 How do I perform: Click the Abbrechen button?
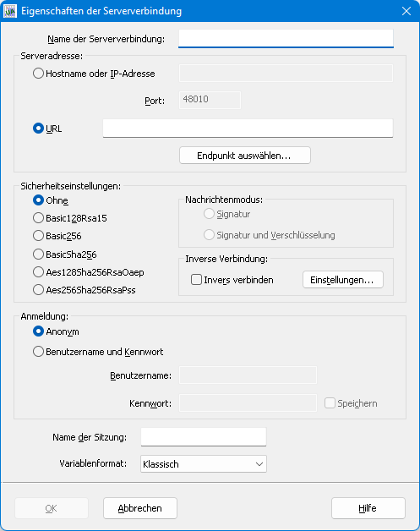coord(140,508)
